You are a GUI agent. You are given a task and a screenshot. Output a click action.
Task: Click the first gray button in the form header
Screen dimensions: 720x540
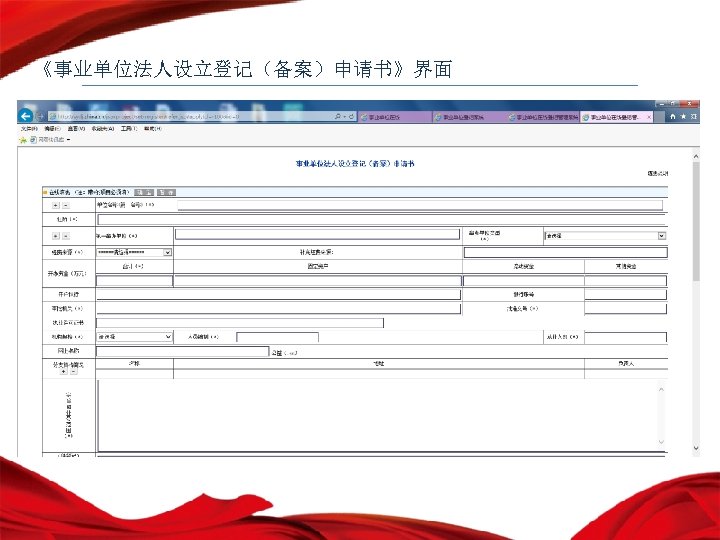[x=144, y=192]
